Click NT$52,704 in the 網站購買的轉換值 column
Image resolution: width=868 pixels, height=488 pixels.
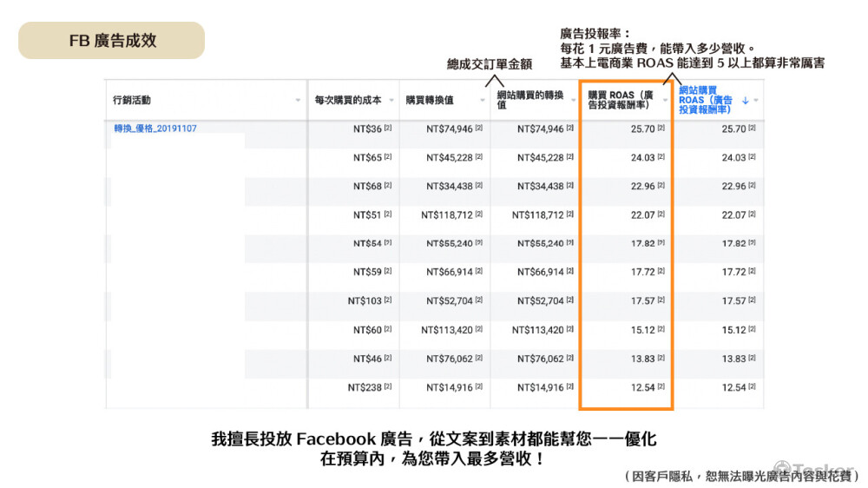540,301
